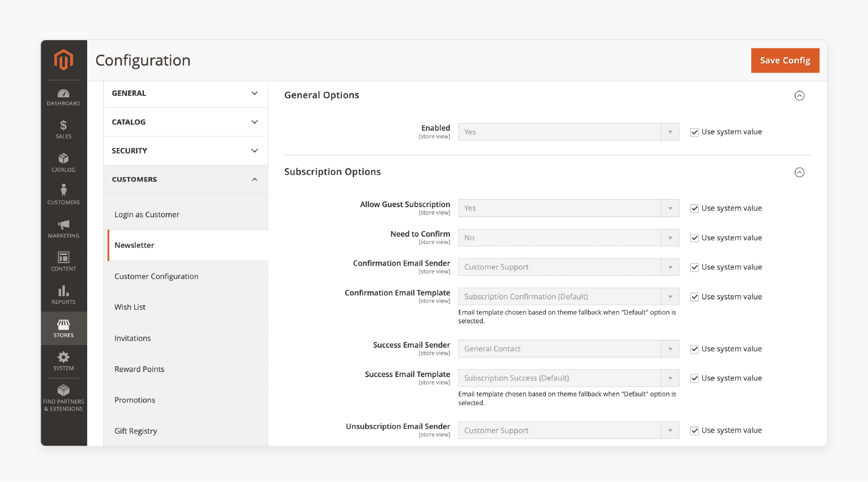Click the Subscription Options heading
The width and height of the screenshot is (868, 482).
click(x=332, y=172)
